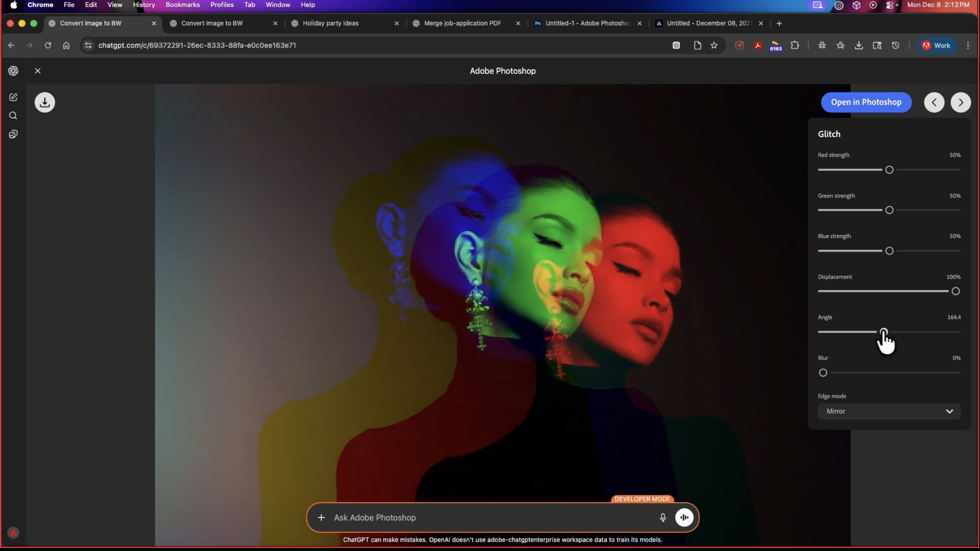Select the microphone icon in the prompt bar
Viewport: 980px width, 551px height.
[x=663, y=517]
